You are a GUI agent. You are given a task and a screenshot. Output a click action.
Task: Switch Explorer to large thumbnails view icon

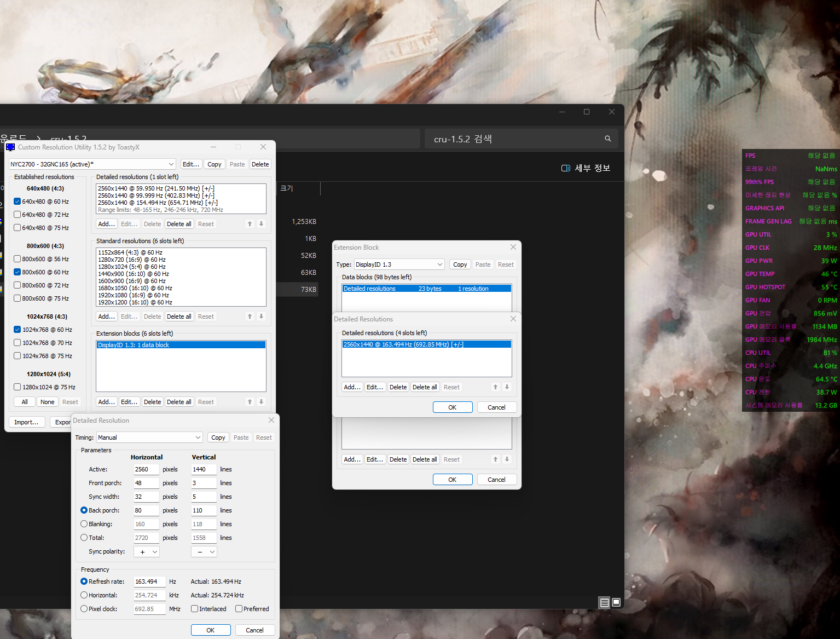(x=616, y=602)
